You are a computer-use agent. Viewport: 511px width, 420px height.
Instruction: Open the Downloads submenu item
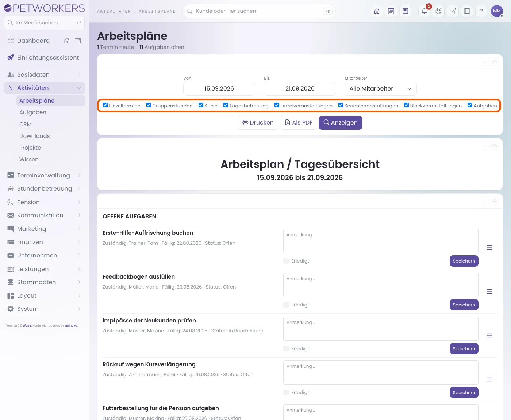50,136
